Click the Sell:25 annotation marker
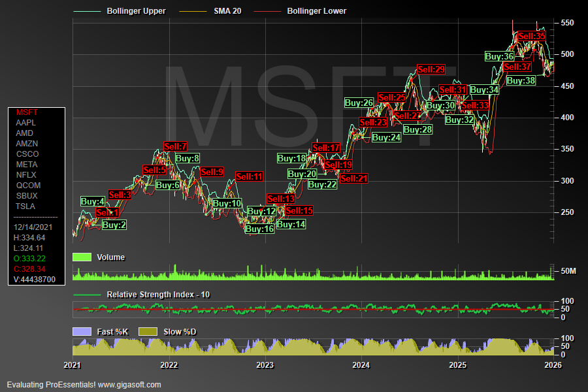Screen dimensions: 588x392 tap(392, 97)
